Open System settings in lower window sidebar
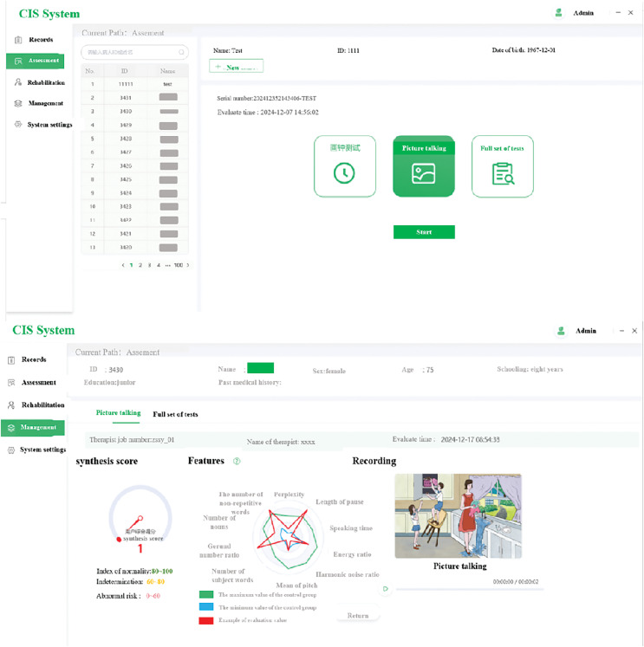Screen dimensions: 644x647 pyautogui.click(x=43, y=450)
